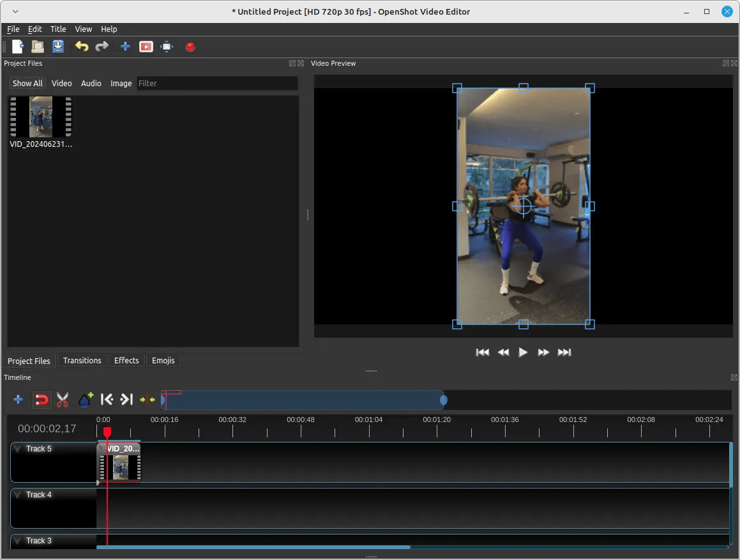The height and width of the screenshot is (560, 740).
Task: Filter project files by Image
Action: (x=121, y=83)
